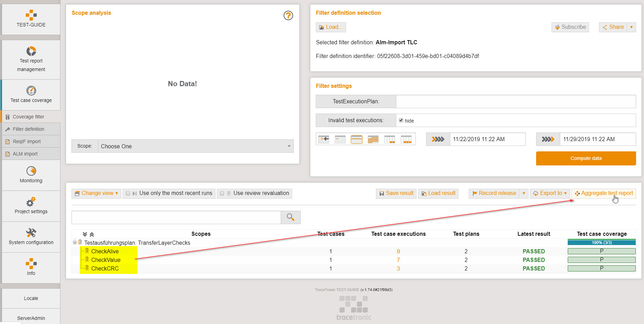Open System configuration in the sidebar

(31, 236)
